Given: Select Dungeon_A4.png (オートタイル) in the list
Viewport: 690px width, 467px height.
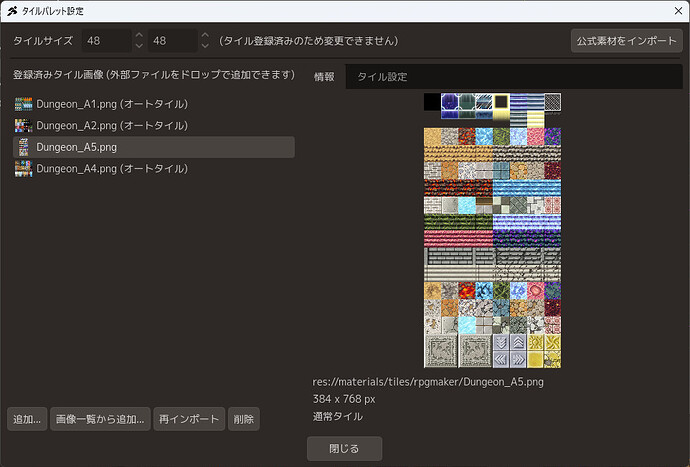Looking at the screenshot, I should click(154, 169).
